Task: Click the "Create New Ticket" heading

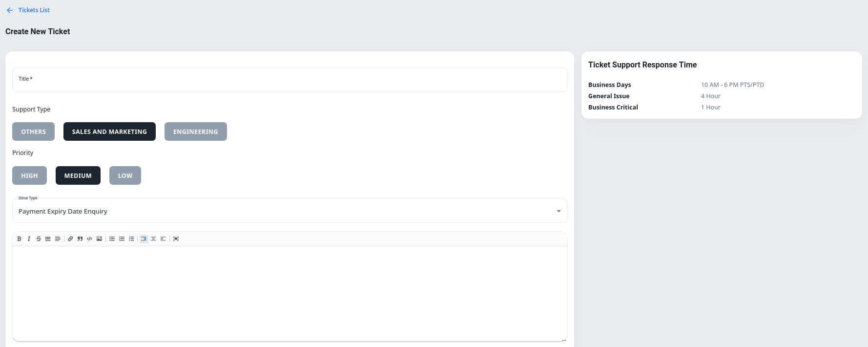Action: coord(38,32)
